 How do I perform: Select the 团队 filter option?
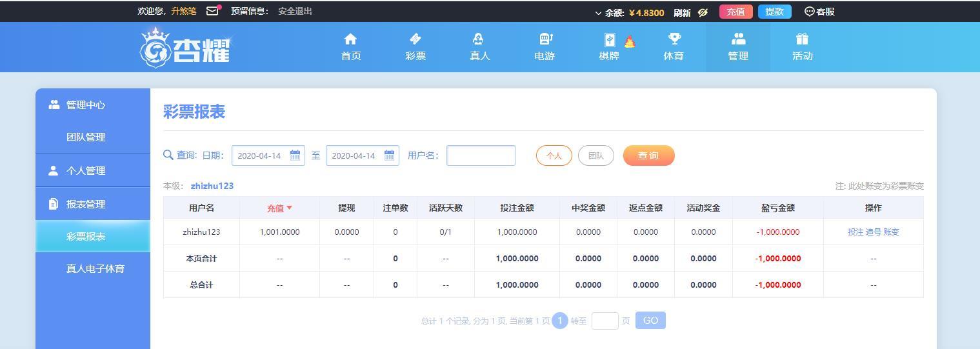596,155
